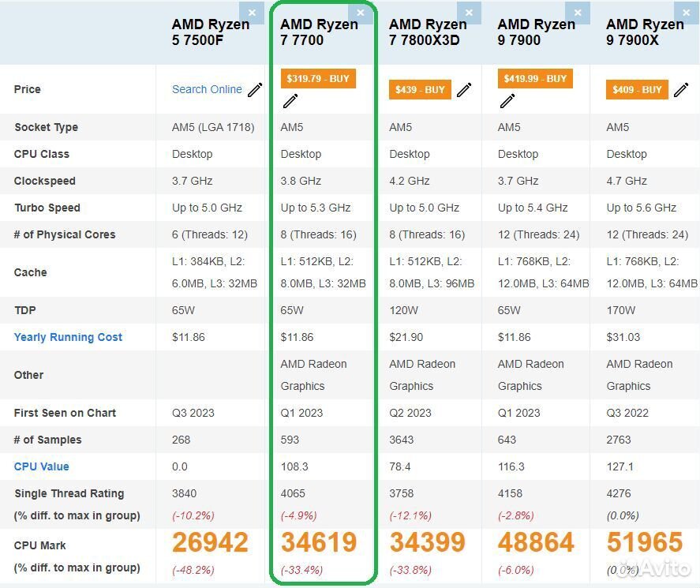Open the Yearly Running Cost link
This screenshot has height=588, width=700.
pos(68,337)
